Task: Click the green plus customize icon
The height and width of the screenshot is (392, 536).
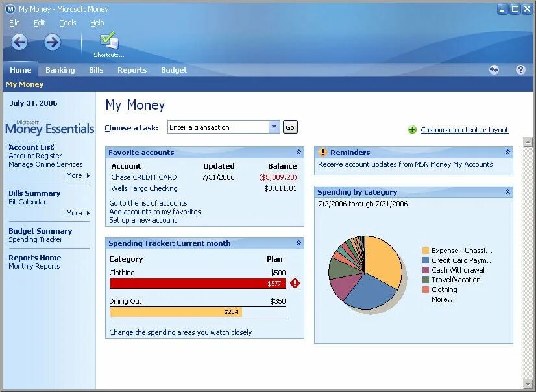Action: (x=412, y=130)
